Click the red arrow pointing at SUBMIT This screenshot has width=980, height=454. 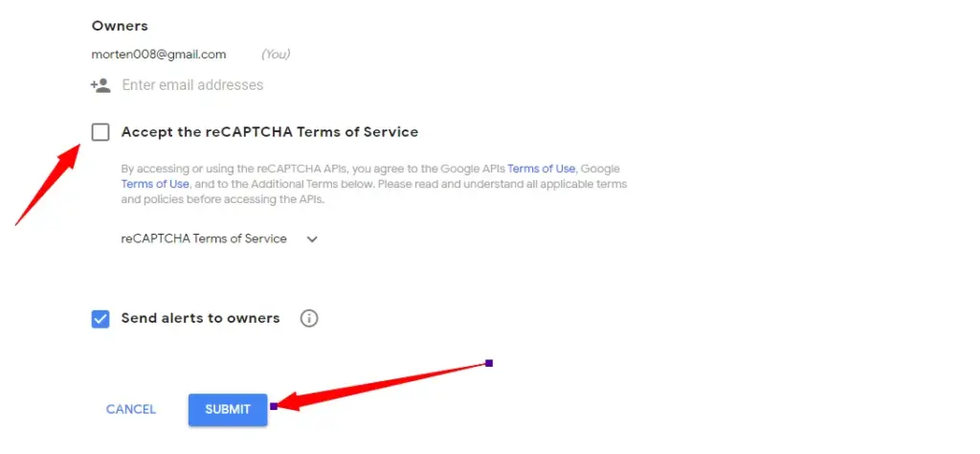pyautogui.click(x=383, y=385)
